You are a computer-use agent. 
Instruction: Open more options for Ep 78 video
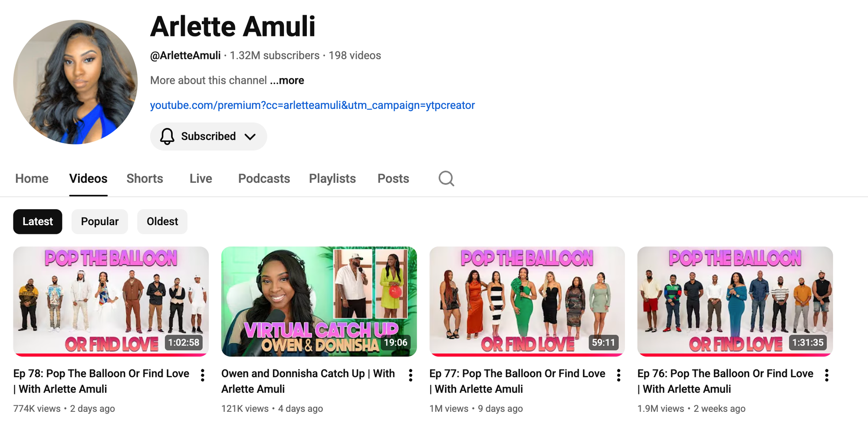pos(202,375)
